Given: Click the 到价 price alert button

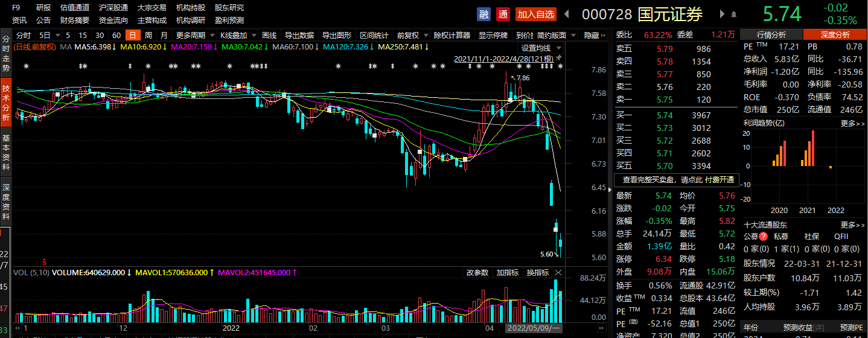Looking at the screenshot, I should click(523, 35).
